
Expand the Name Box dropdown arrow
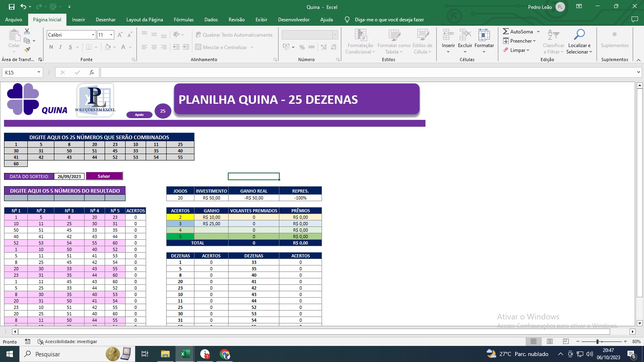[39, 72]
